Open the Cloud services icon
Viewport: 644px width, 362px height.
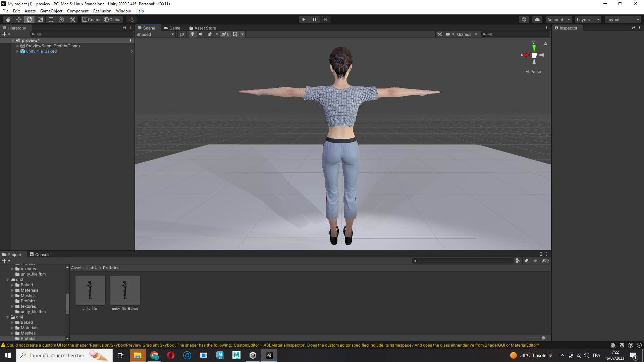pyautogui.click(x=537, y=19)
